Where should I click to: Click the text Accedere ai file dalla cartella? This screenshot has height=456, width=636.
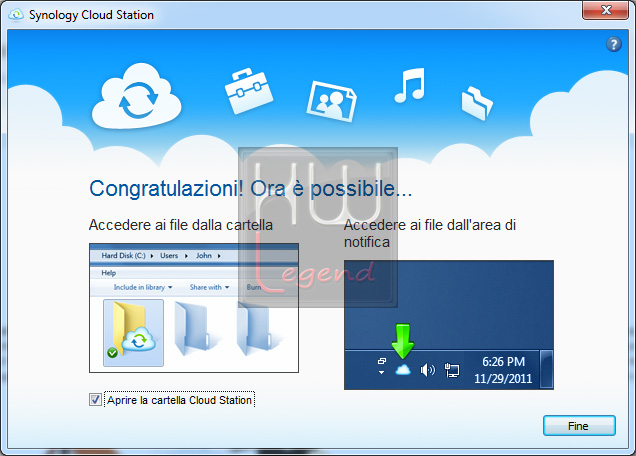(181, 225)
